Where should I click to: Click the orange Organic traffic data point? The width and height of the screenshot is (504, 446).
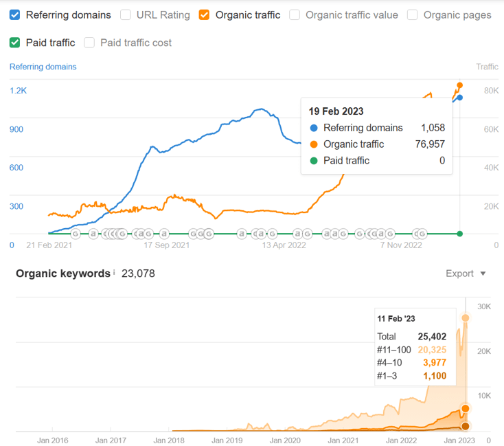click(459, 85)
